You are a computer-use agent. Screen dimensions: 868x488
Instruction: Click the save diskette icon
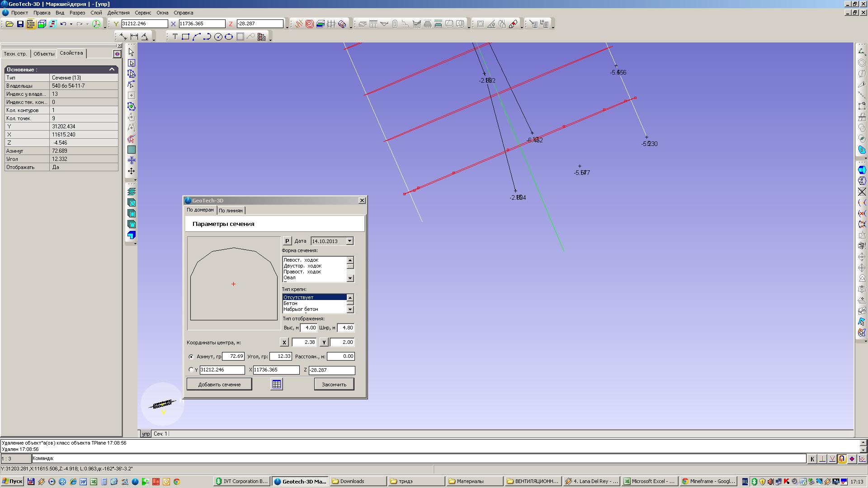pos(20,24)
